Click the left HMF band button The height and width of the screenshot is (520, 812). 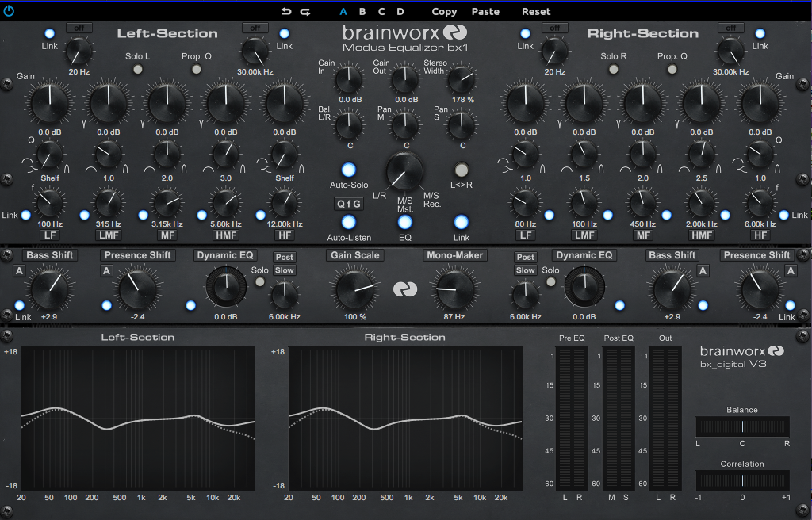point(226,235)
